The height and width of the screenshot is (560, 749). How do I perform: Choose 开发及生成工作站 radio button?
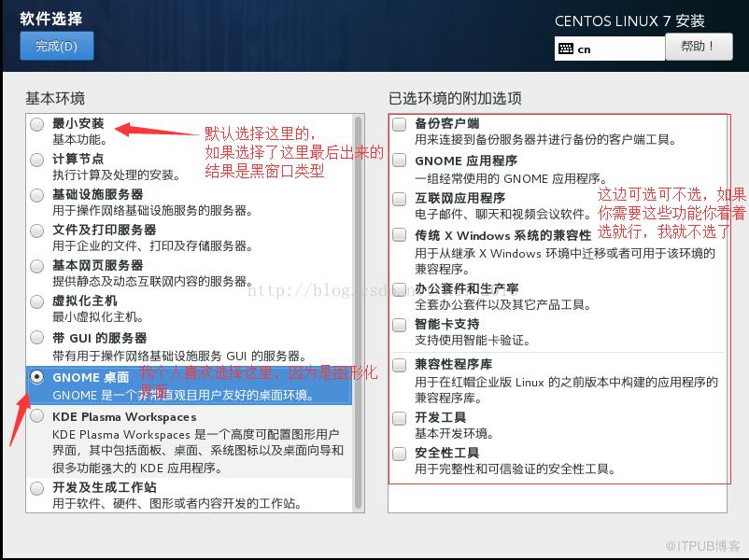[36, 488]
